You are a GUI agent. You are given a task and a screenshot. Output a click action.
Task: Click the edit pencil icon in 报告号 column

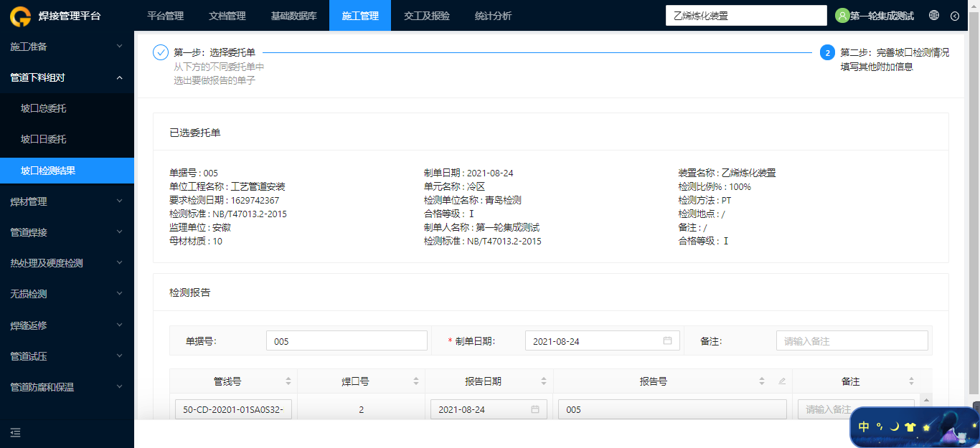click(x=782, y=381)
